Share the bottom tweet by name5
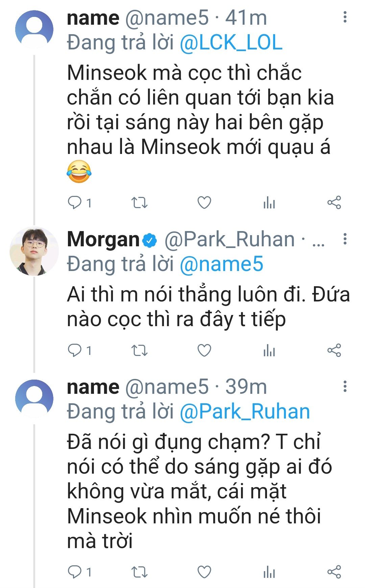The width and height of the screenshot is (365, 588). (x=334, y=572)
